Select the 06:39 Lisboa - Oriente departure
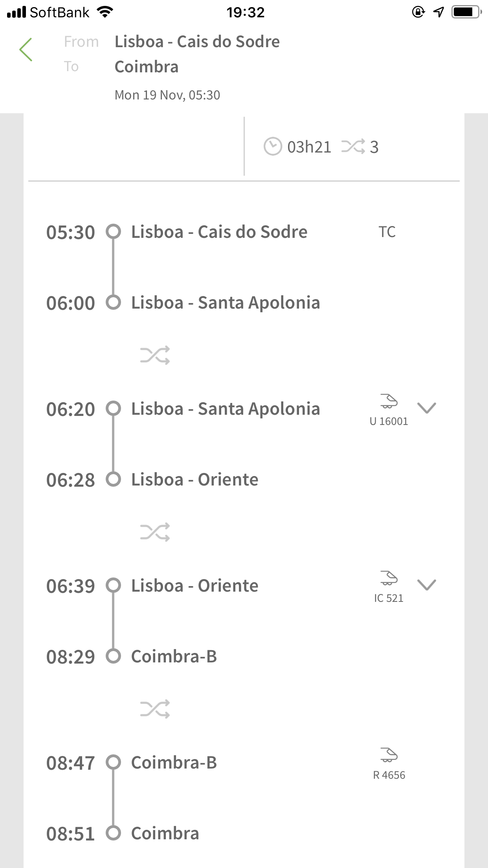Viewport: 488px width, 868px height. tap(194, 586)
